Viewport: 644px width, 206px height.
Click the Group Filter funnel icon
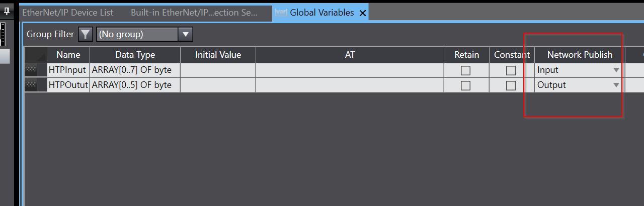pos(86,34)
